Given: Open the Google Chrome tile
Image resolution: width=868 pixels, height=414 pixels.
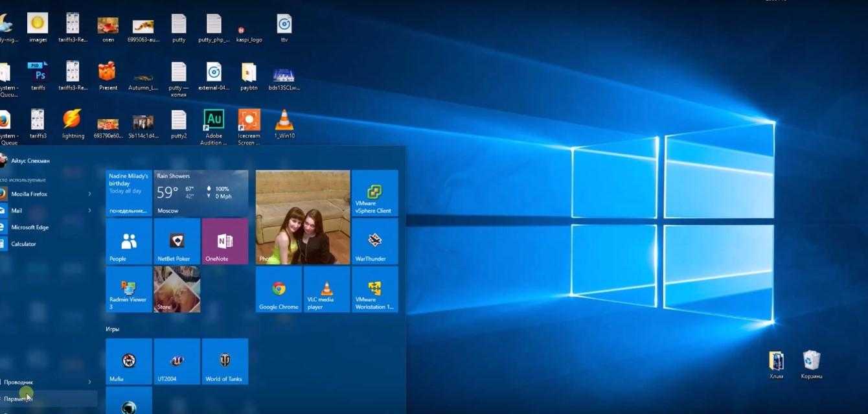Looking at the screenshot, I should pyautogui.click(x=279, y=290).
